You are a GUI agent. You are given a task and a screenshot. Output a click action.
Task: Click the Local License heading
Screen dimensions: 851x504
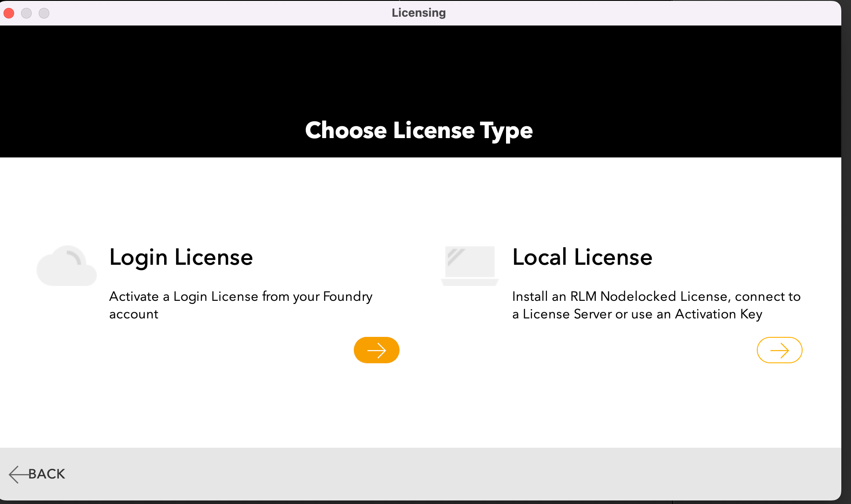pyautogui.click(x=582, y=257)
